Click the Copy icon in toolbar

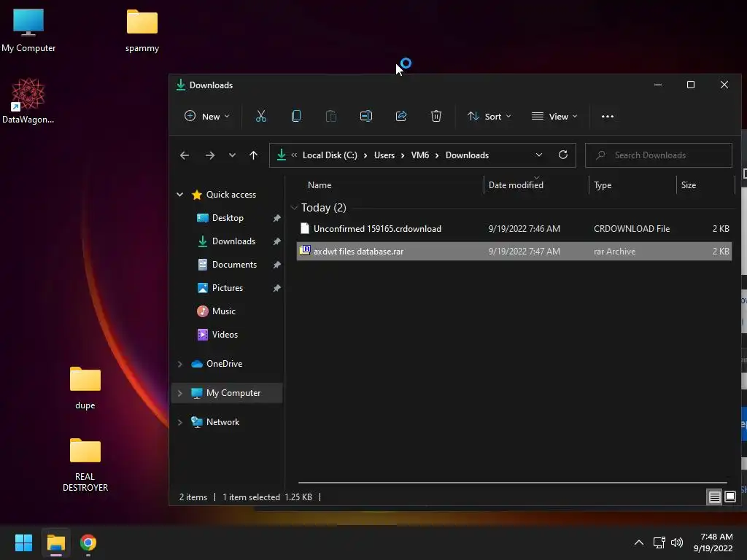(296, 116)
